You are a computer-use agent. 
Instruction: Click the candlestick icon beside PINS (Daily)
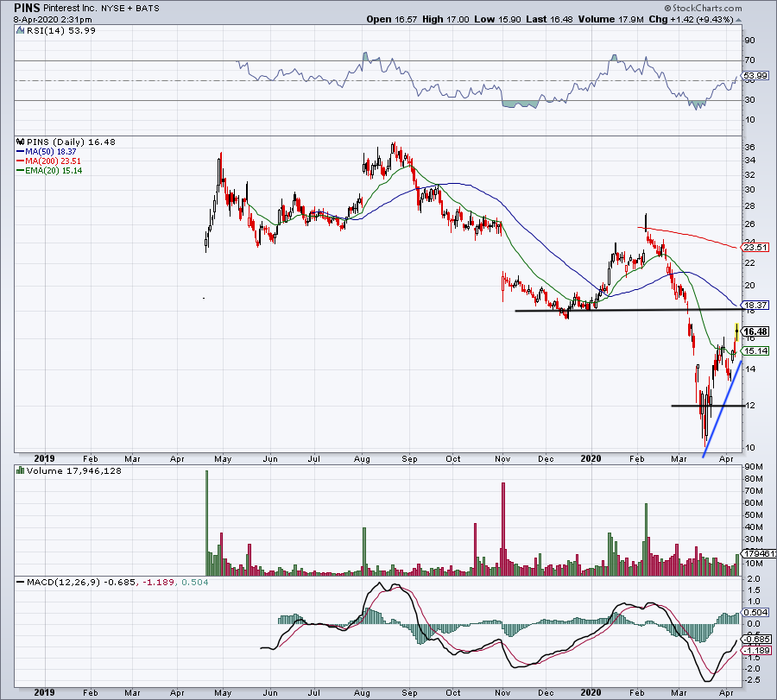[x=21, y=142]
